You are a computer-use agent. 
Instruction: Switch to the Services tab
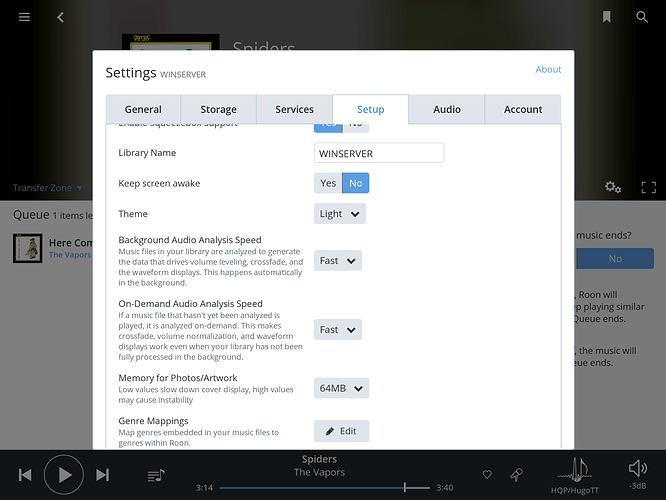point(294,110)
